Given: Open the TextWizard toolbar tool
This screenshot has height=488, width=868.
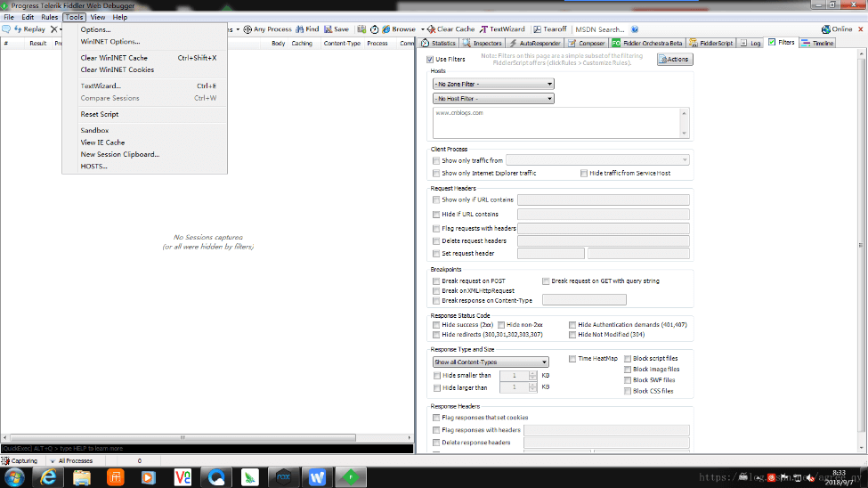Looking at the screenshot, I should pos(502,29).
